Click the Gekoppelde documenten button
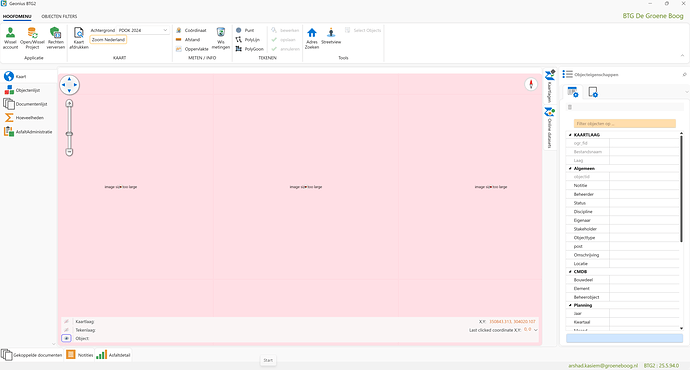690x370 pixels. coord(32,355)
